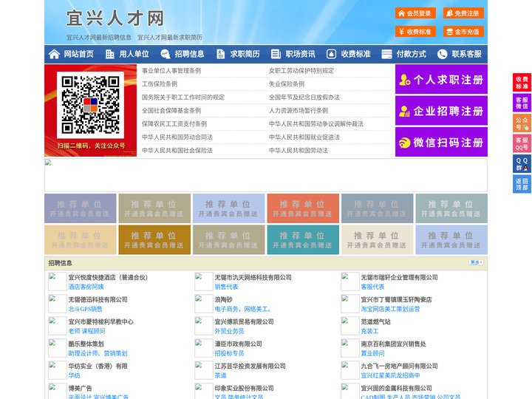Click the 公众号 side widget

point(522,123)
